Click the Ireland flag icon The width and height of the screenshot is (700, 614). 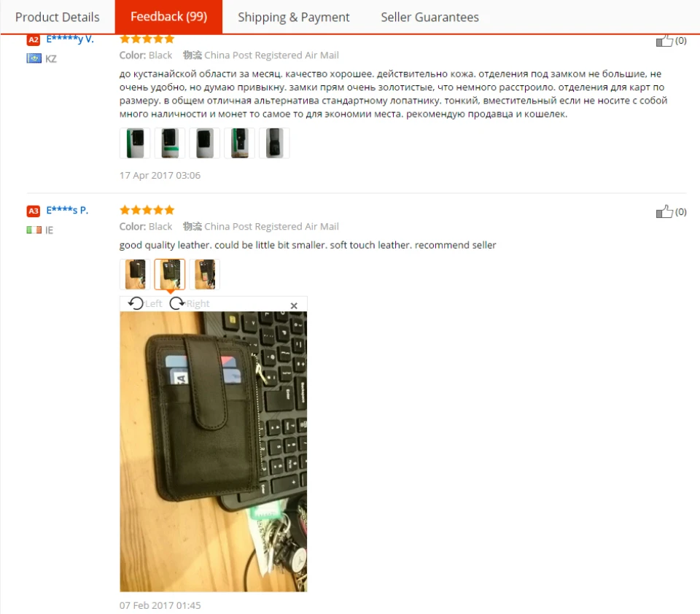[34, 230]
